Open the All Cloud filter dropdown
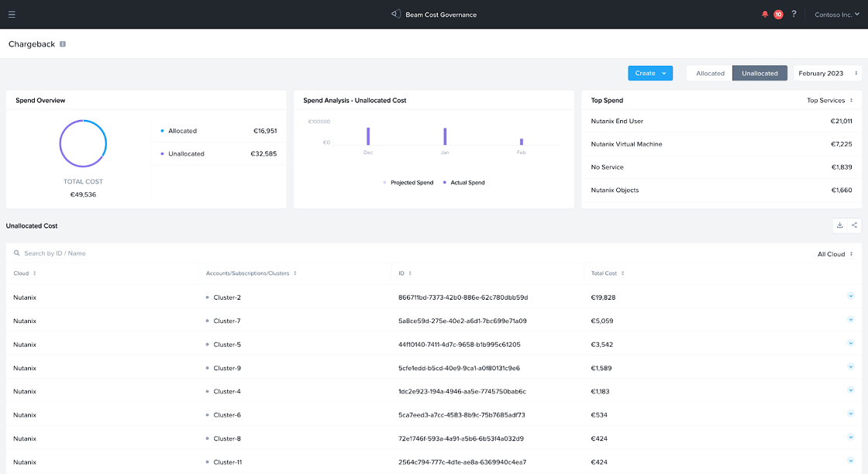This screenshot has width=868, height=474. pos(835,254)
